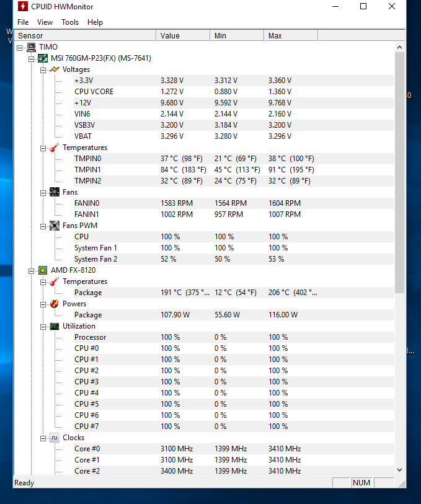Open the File menu
This screenshot has width=421, height=504.
pos(23,22)
